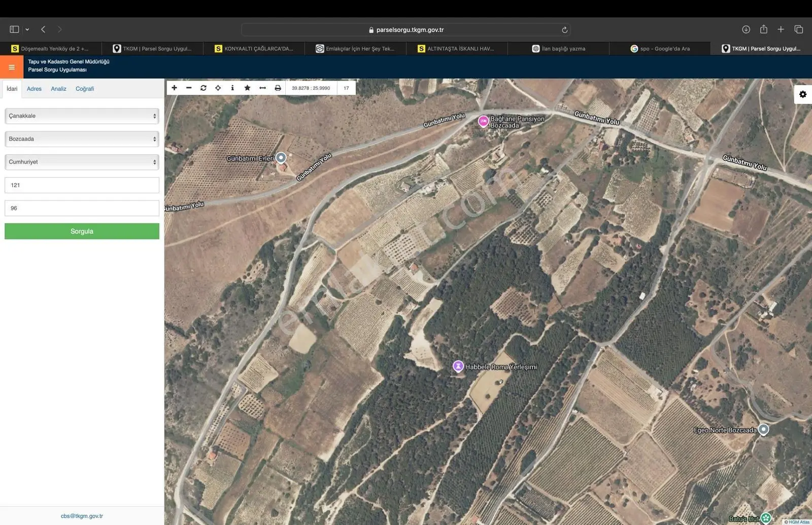This screenshot has height=525, width=812.
Task: Click the Habbele Roma Yerleşimi marker
Action: 458,366
